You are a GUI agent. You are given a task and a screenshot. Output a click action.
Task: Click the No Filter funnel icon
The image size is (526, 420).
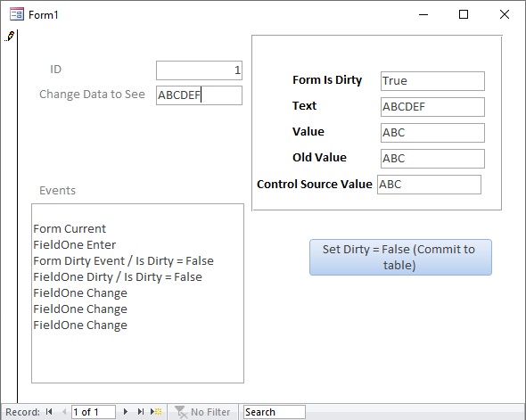(x=181, y=412)
